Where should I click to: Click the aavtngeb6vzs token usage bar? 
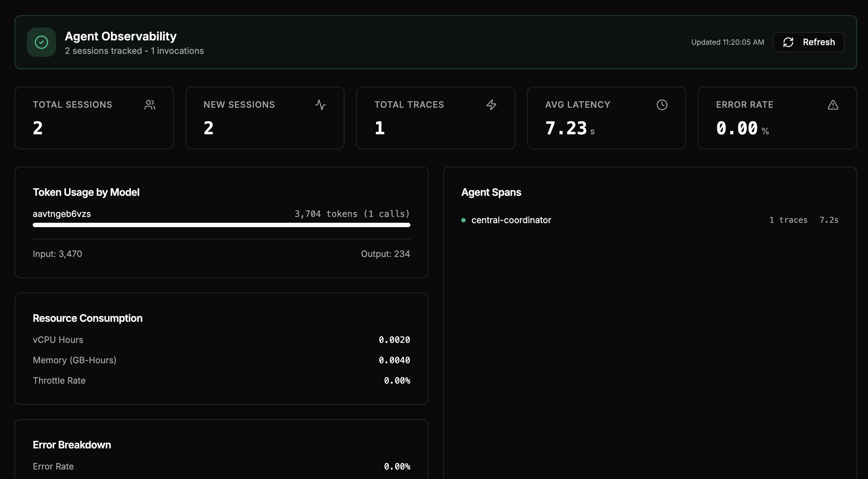tap(221, 225)
